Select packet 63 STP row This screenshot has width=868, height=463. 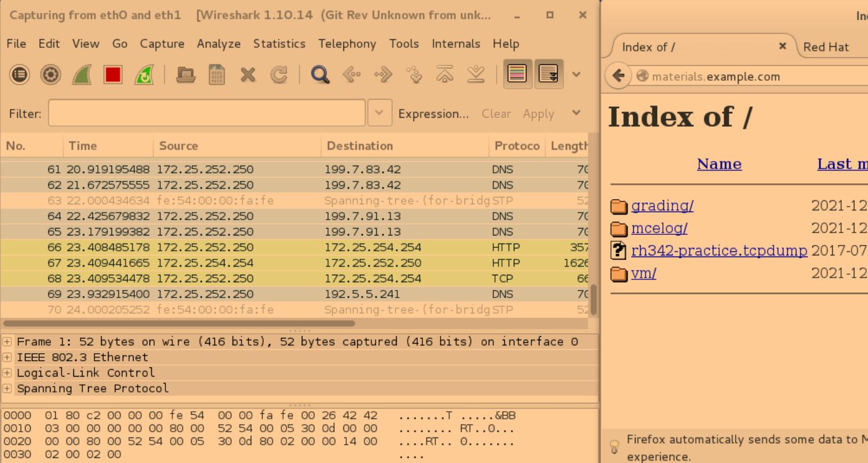[294, 201]
